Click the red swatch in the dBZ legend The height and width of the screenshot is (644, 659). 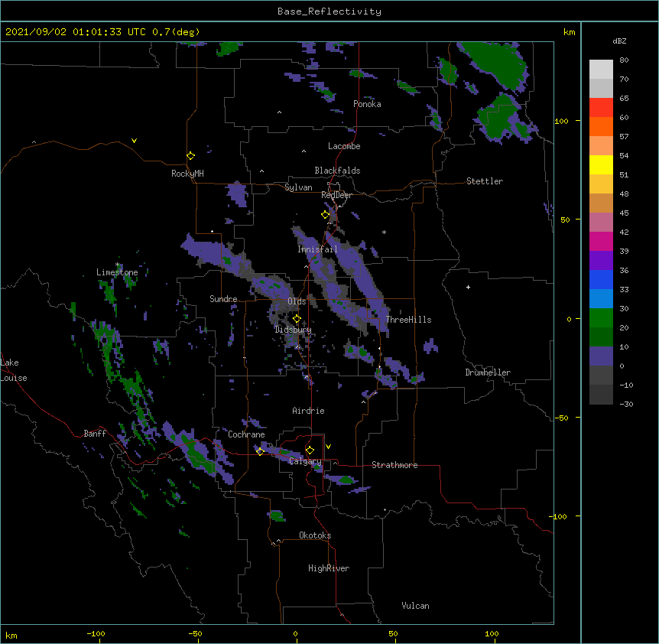pos(601,107)
